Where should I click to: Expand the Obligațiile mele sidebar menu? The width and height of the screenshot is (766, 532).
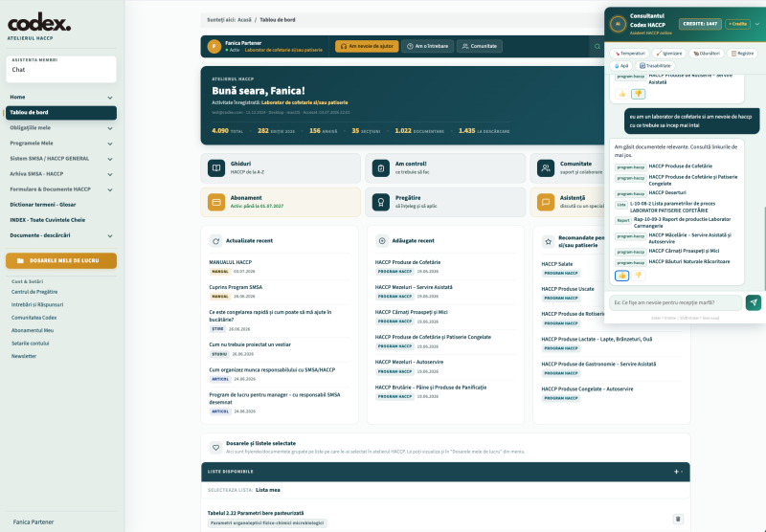pos(61,128)
